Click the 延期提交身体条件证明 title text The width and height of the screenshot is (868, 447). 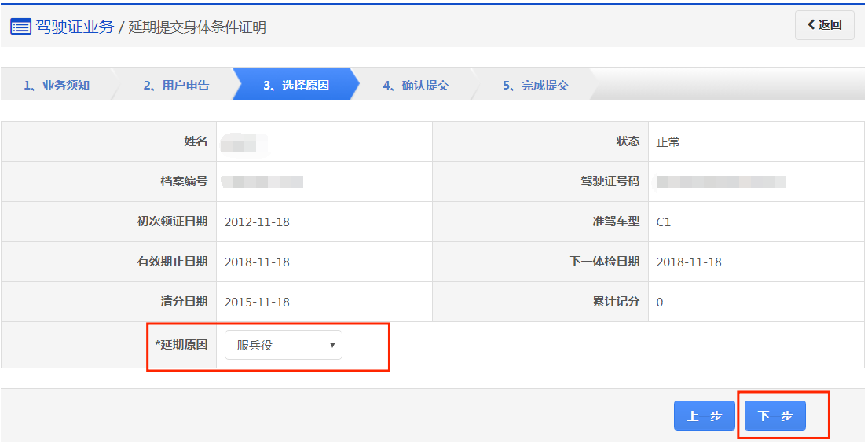[197, 27]
